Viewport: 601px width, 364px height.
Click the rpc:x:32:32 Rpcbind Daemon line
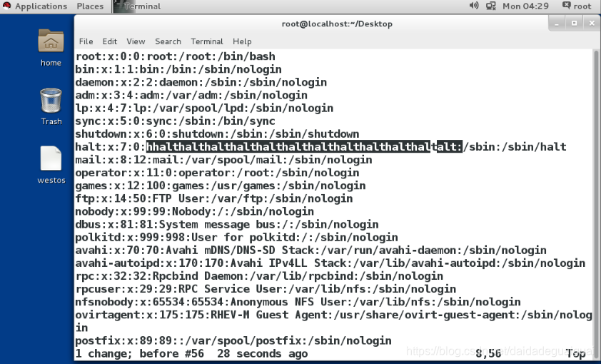[x=259, y=276]
